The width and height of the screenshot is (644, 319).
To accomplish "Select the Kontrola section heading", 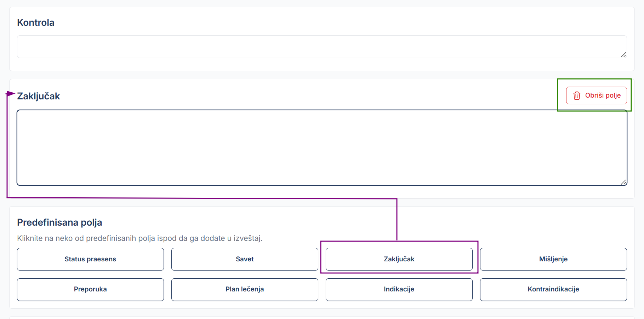I will (36, 22).
